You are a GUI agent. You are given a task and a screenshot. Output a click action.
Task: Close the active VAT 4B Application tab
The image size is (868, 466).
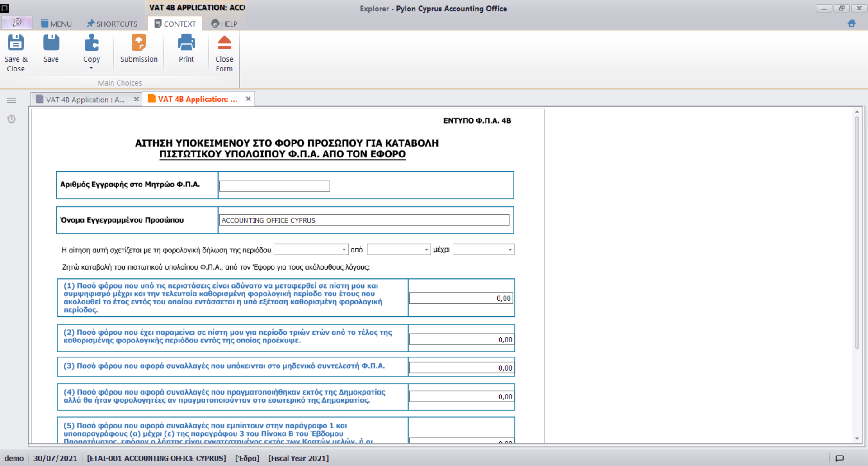coord(248,99)
